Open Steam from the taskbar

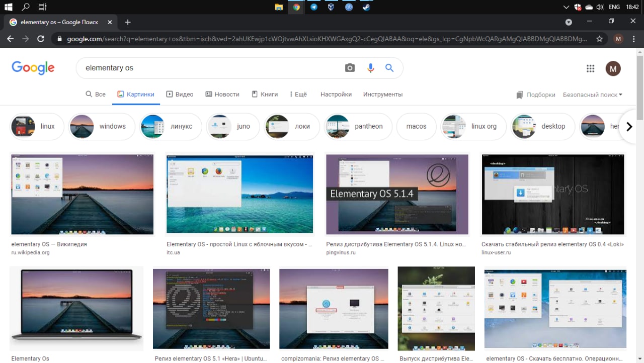[366, 7]
